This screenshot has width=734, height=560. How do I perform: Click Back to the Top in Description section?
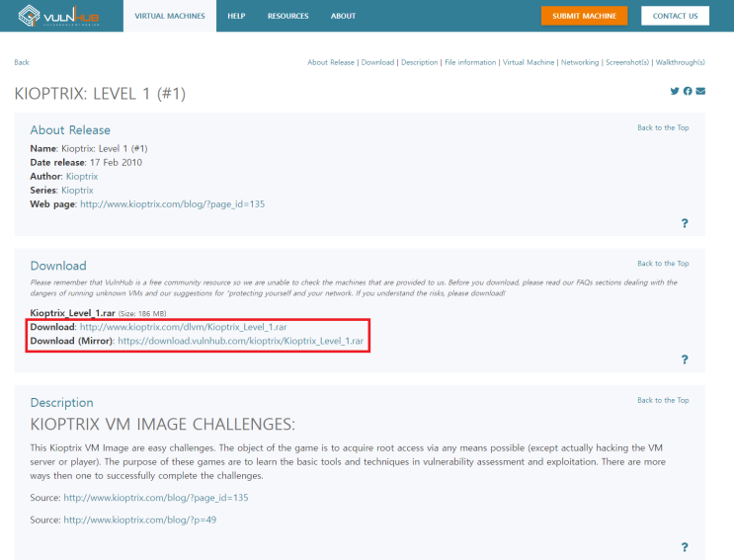[663, 400]
